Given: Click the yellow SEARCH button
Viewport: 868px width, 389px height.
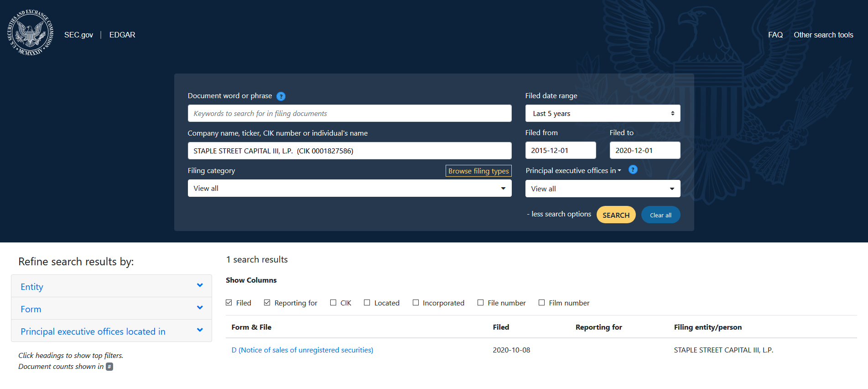Looking at the screenshot, I should tap(616, 215).
